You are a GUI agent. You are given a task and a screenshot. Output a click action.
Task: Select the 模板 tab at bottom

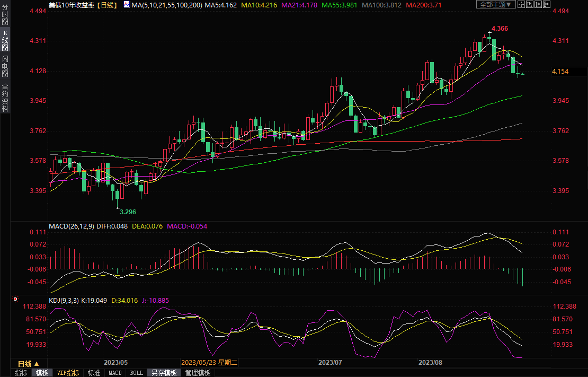click(x=42, y=373)
